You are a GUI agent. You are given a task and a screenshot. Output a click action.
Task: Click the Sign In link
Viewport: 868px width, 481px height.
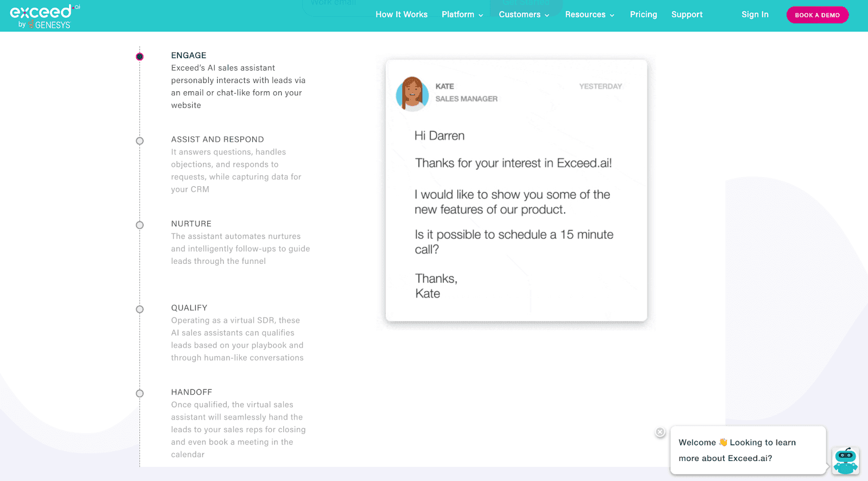[x=755, y=15]
